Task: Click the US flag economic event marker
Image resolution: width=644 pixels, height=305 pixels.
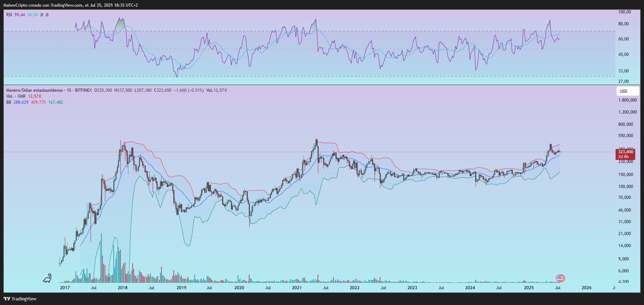Action: point(560,278)
